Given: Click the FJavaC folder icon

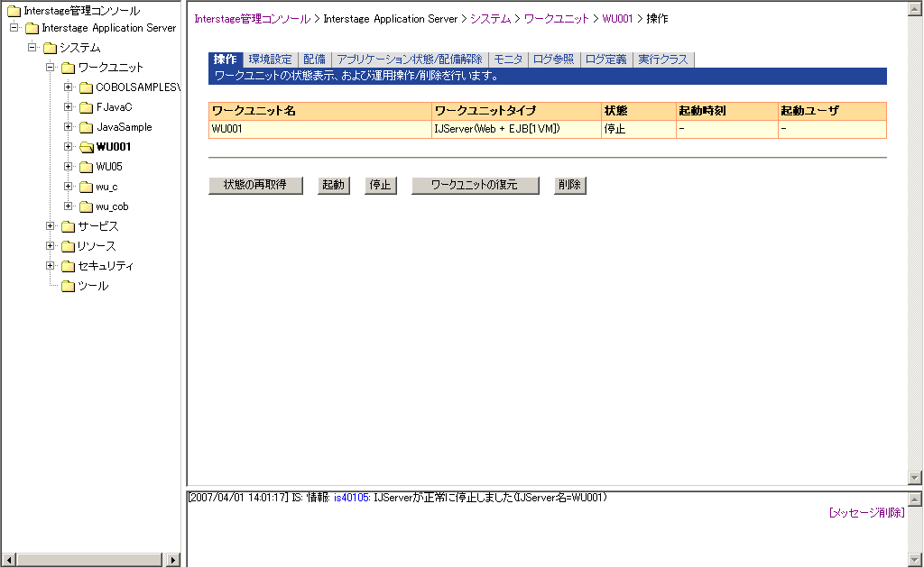Looking at the screenshot, I should pyautogui.click(x=86, y=107).
